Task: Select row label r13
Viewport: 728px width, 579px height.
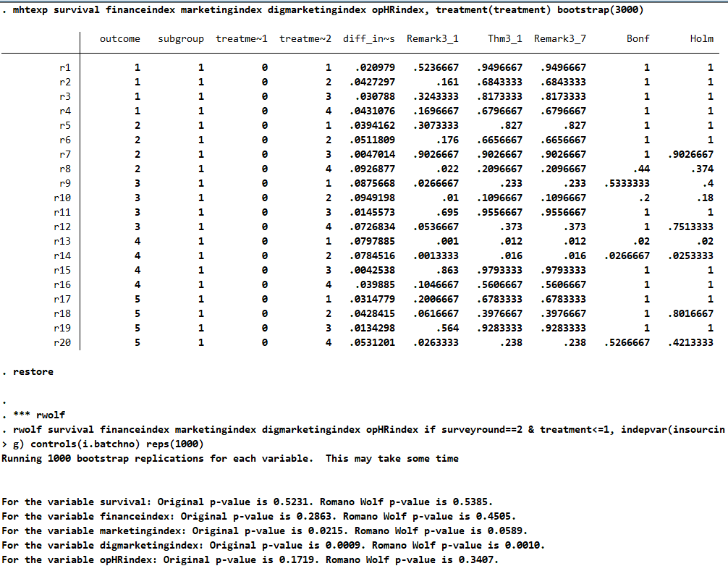Action: click(62, 242)
